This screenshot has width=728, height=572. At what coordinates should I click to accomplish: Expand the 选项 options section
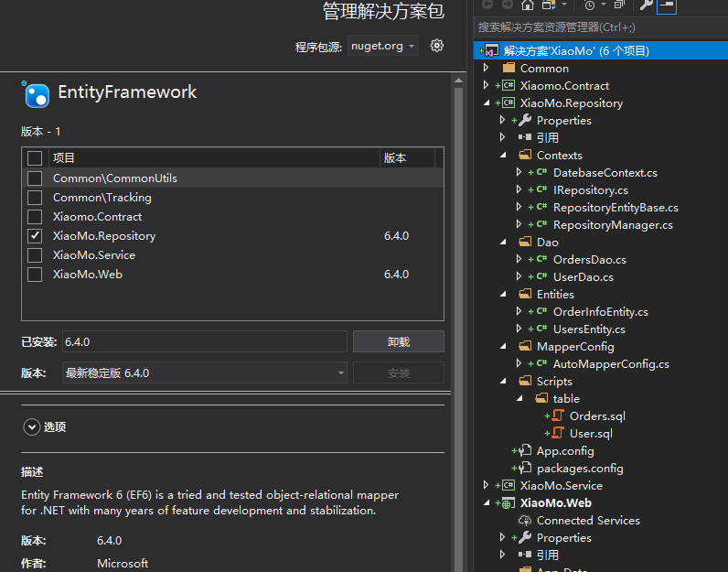click(32, 426)
